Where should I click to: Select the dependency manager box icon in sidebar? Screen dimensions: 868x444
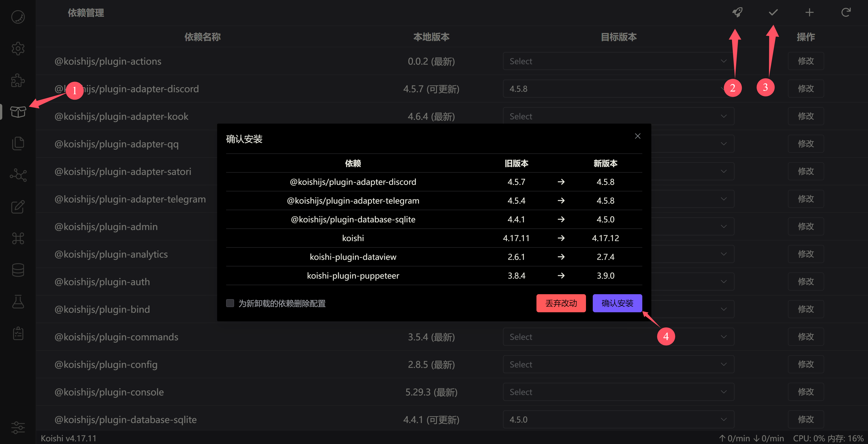pyautogui.click(x=19, y=112)
